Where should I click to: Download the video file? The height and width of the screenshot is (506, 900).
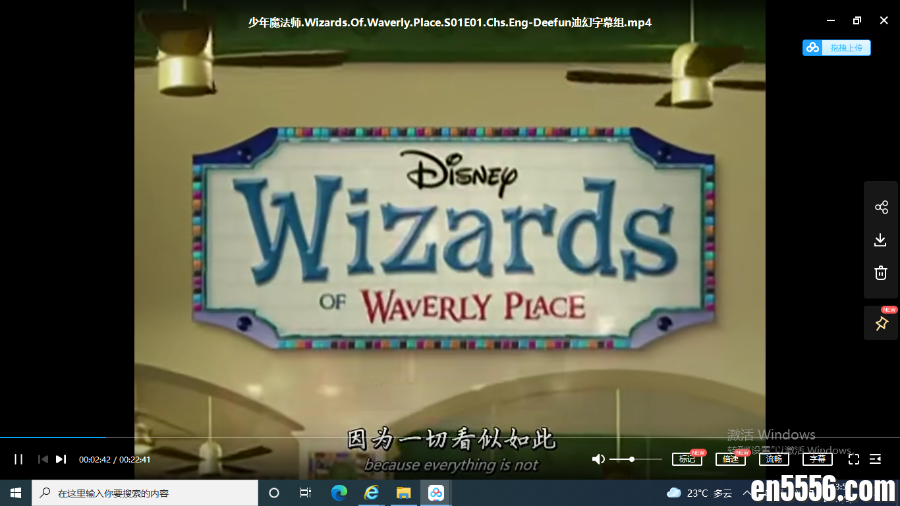pyautogui.click(x=880, y=240)
